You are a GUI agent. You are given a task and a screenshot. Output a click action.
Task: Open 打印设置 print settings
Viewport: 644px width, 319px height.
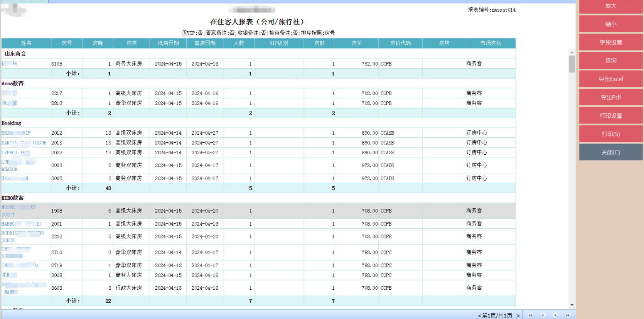[x=610, y=116]
